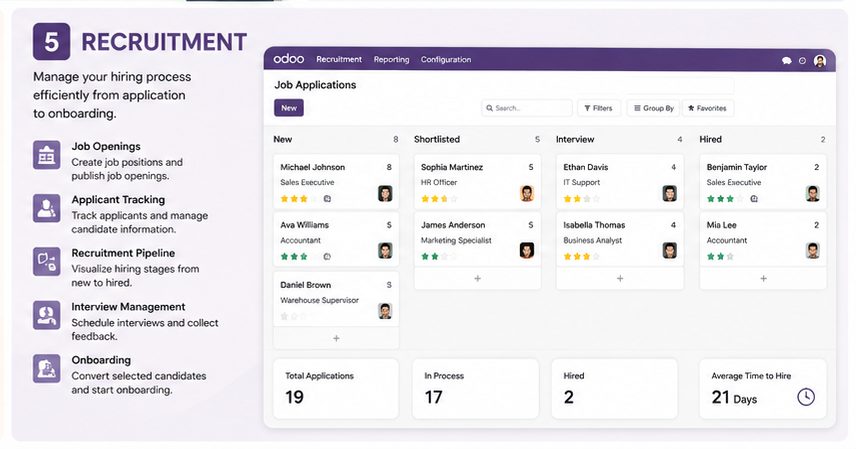This screenshot has height=449, width=856.
Task: Click the odoo logo in the header
Action: pyautogui.click(x=289, y=59)
